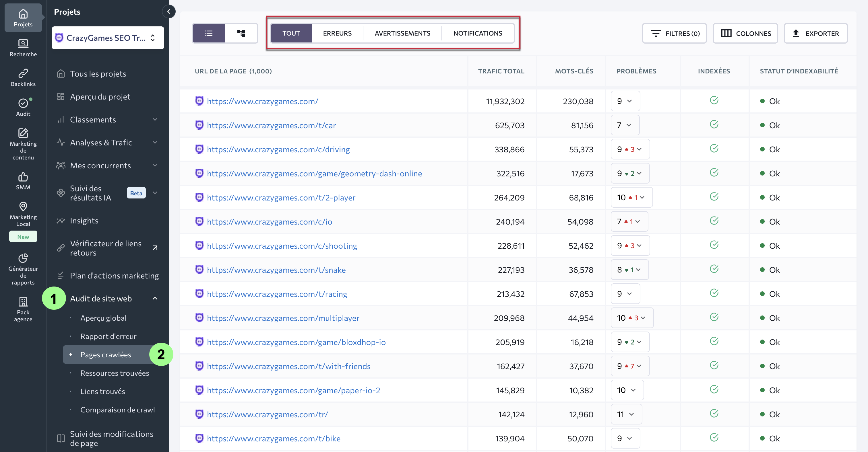Expand Mes concurrents menu
868x452 pixels.
click(155, 165)
